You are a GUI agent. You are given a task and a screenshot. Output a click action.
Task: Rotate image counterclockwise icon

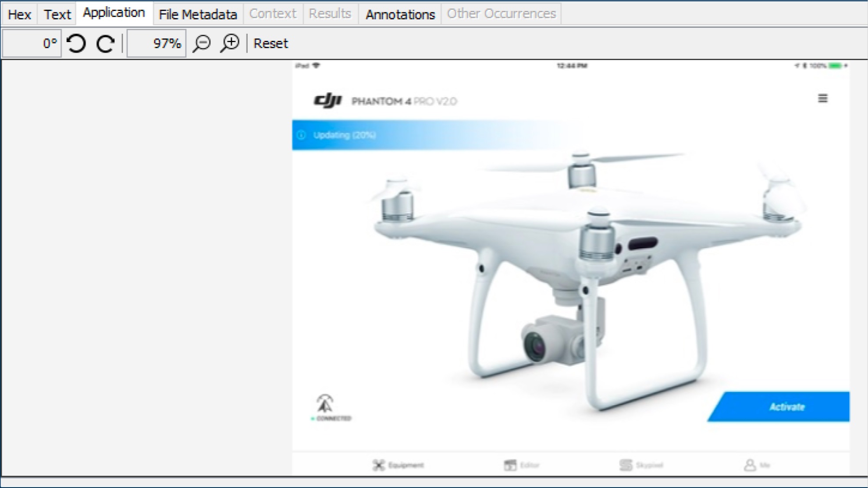pyautogui.click(x=76, y=43)
